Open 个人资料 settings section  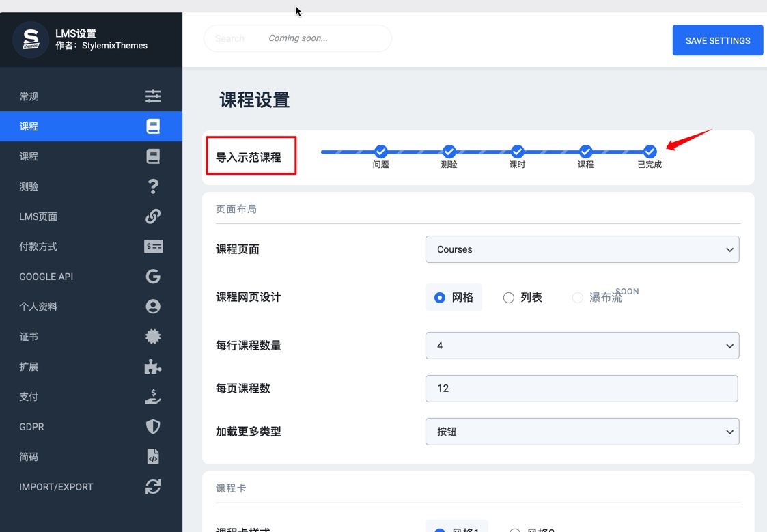tap(91, 307)
